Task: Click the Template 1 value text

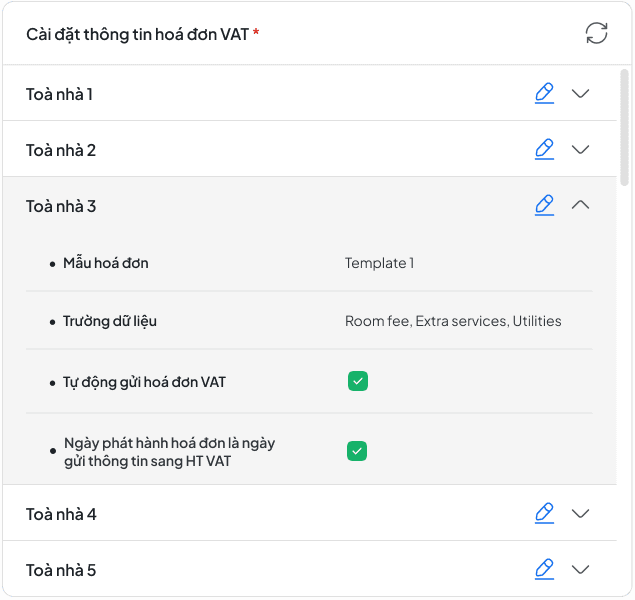Action: pos(379,263)
